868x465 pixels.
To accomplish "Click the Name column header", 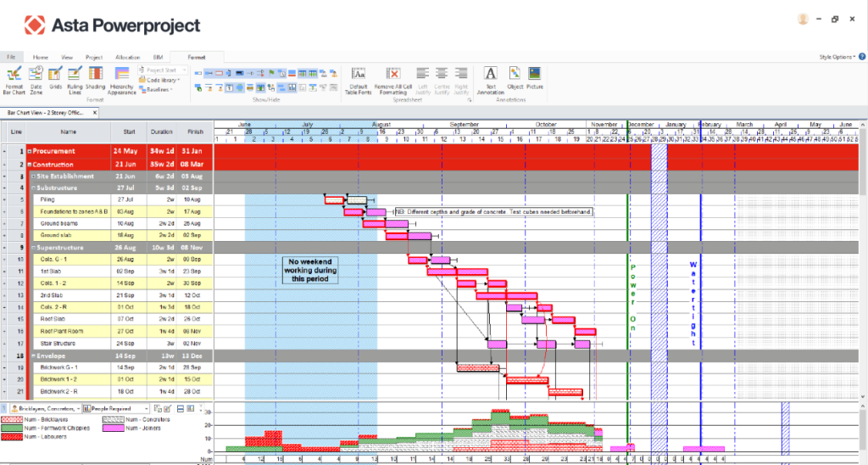I will (68, 132).
